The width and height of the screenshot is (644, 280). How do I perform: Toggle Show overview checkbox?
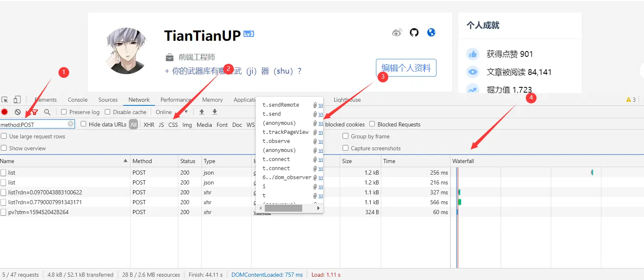point(4,148)
